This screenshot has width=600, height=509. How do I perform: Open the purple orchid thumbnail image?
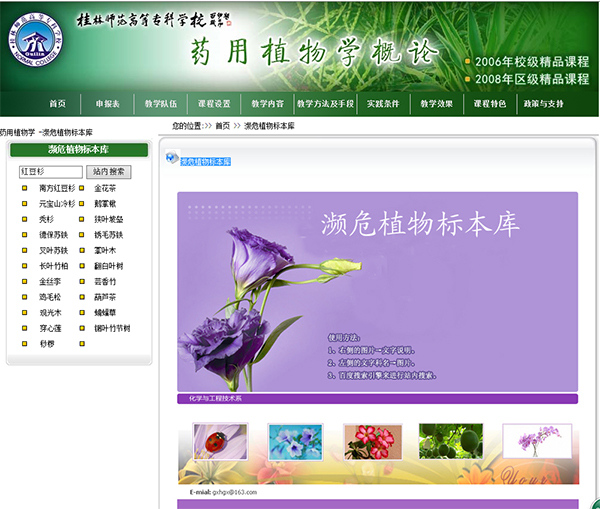tap(537, 441)
